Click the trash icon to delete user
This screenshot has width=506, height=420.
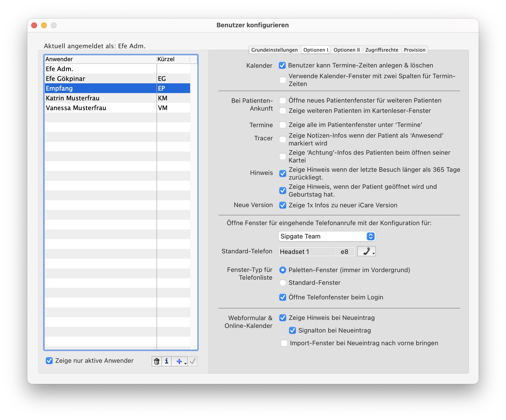click(157, 361)
